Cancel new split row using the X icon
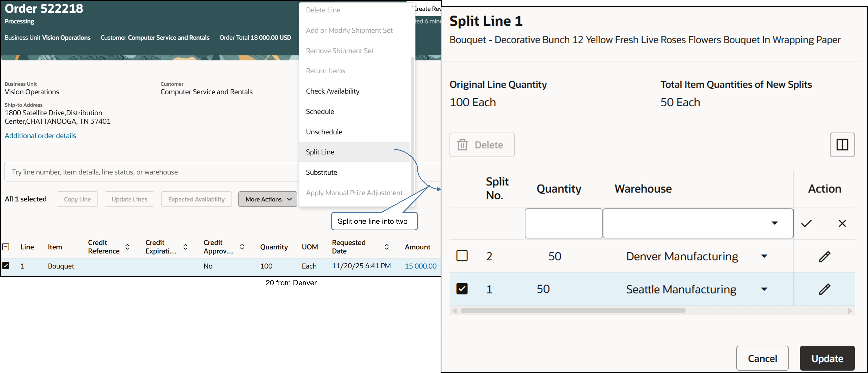The width and height of the screenshot is (868, 373). point(842,223)
